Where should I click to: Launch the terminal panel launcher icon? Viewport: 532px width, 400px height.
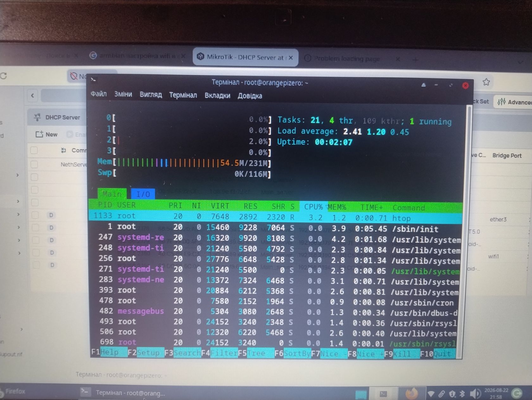pos(383,394)
